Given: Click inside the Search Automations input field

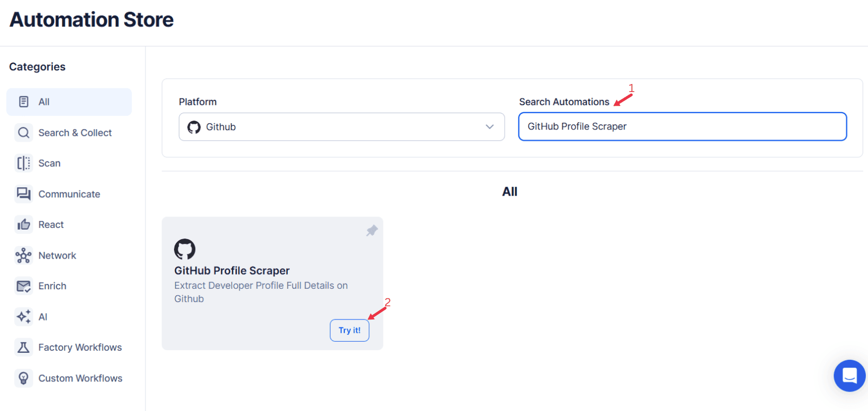Looking at the screenshot, I should (x=682, y=126).
